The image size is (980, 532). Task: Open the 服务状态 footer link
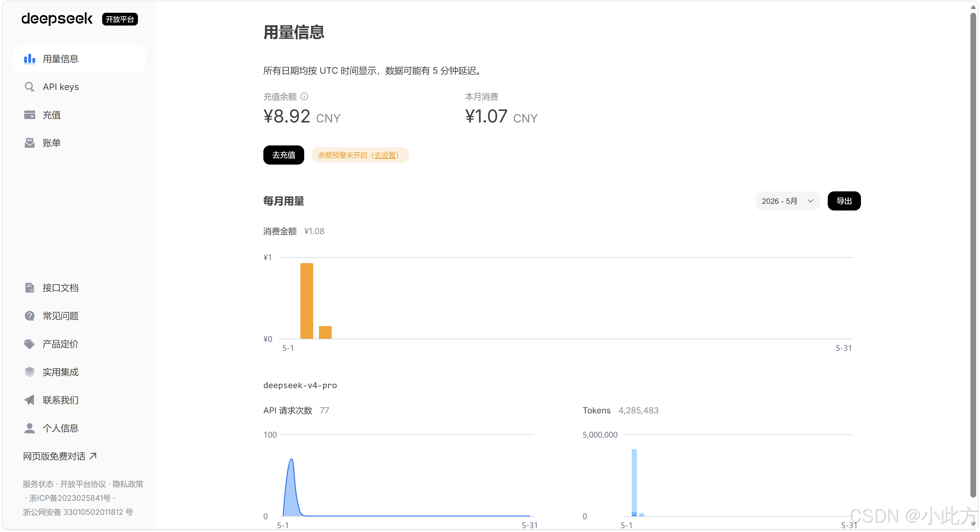[x=38, y=484]
